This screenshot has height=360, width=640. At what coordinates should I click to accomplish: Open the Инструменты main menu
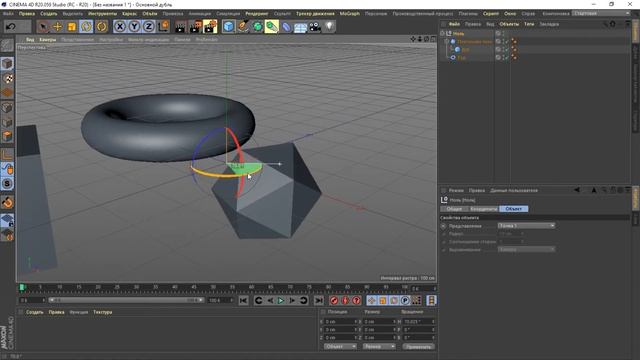tap(102, 13)
